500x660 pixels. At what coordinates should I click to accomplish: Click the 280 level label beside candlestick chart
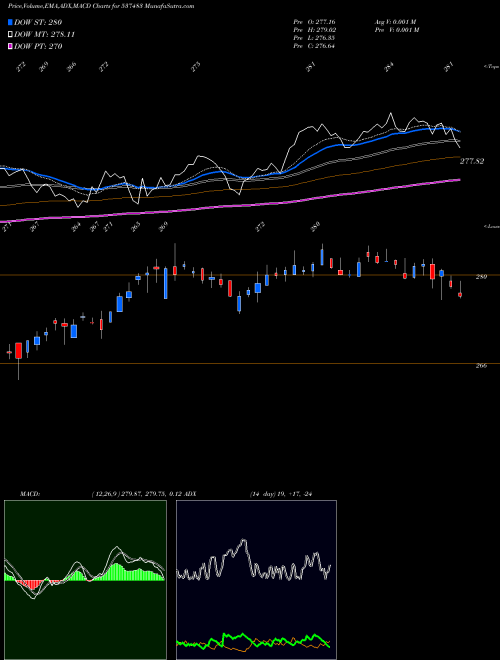point(481,277)
